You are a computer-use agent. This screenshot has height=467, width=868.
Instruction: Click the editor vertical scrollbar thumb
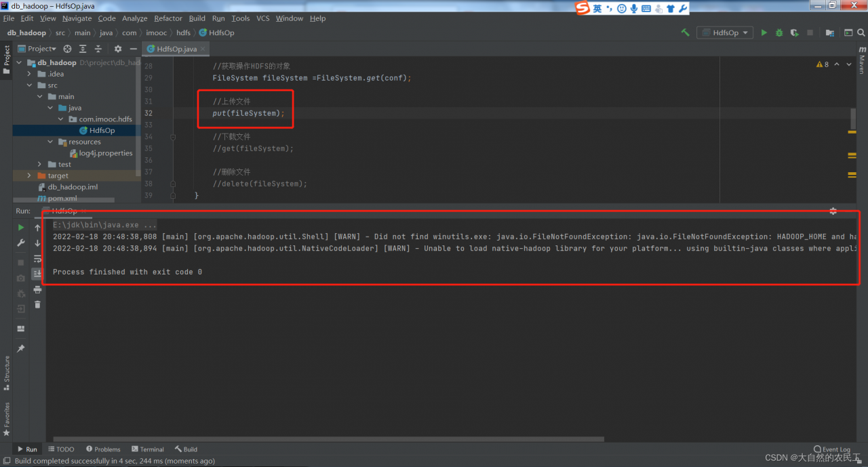coord(853,119)
